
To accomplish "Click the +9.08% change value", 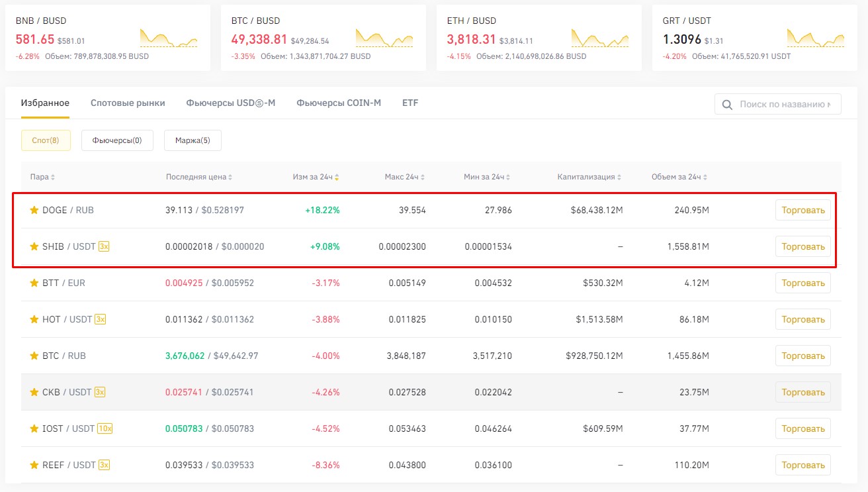I will click(325, 246).
